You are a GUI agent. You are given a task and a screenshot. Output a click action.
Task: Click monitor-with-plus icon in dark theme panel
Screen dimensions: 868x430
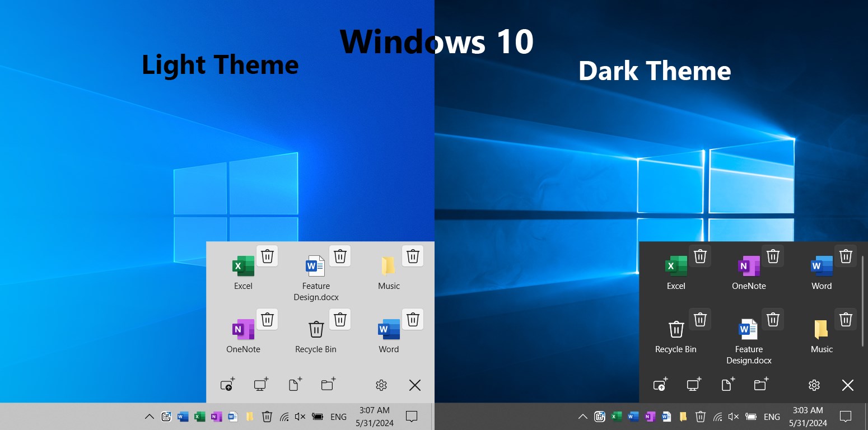[x=694, y=385]
